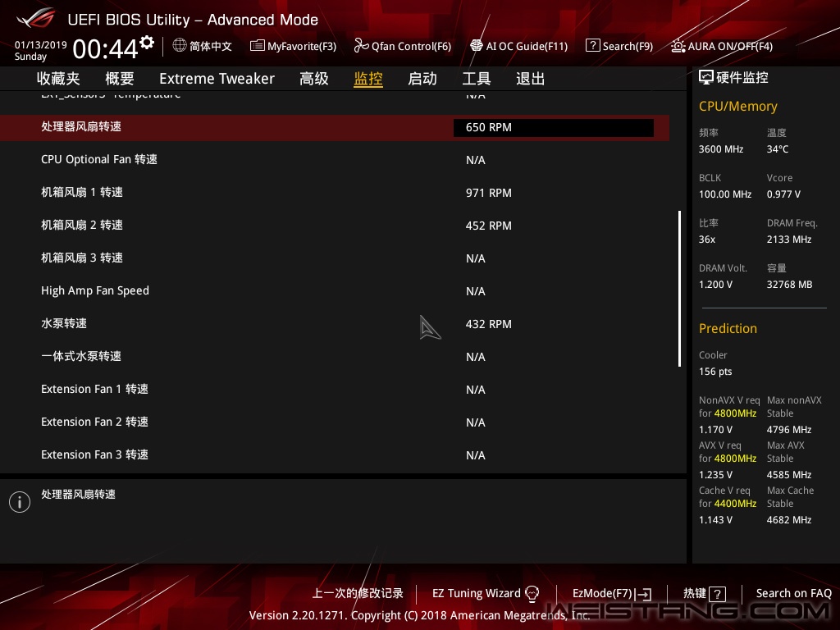Click the 432 RPM value
Viewport: 840px width, 630px height.
click(489, 324)
